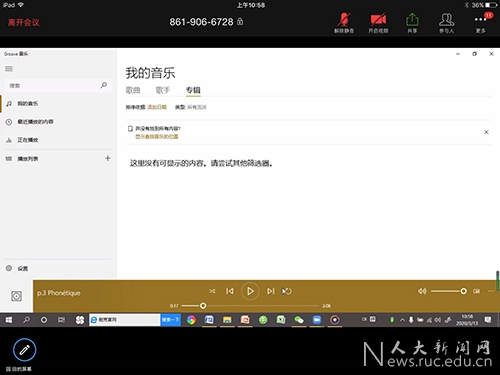This screenshot has height=375, width=500.
Task: Open the taskbar clock showing 10:58
Action: coord(467,320)
